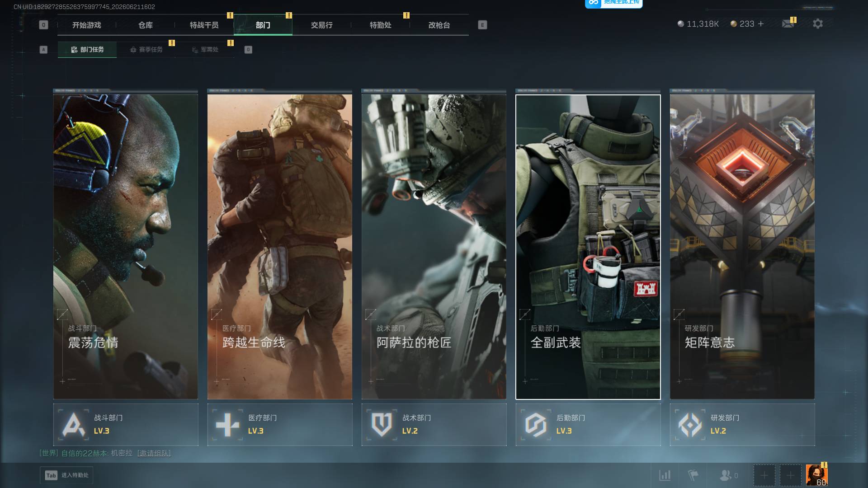Select the 赛季任务 sub-tab

(146, 50)
